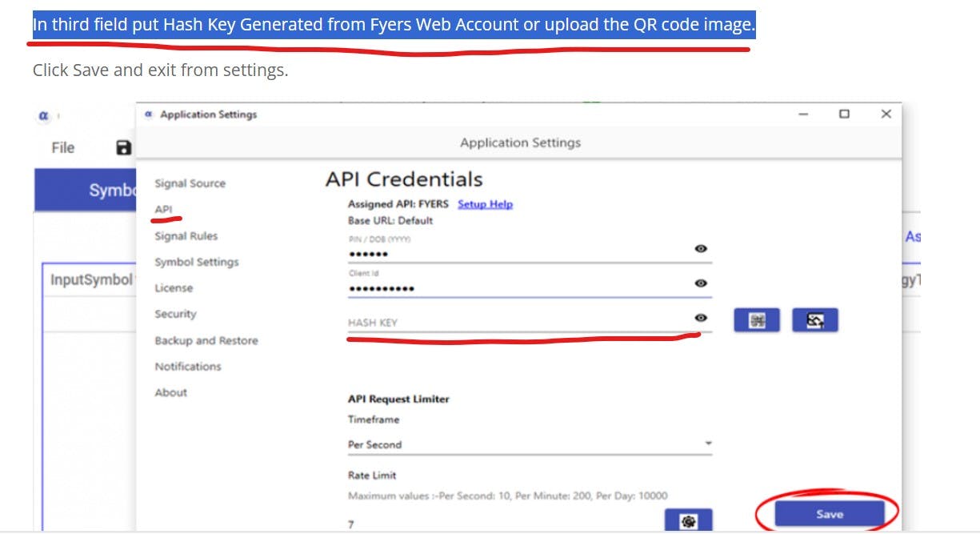Click the gear button beside Rate Limit
Viewport: 980px width, 534px height.
click(688, 521)
